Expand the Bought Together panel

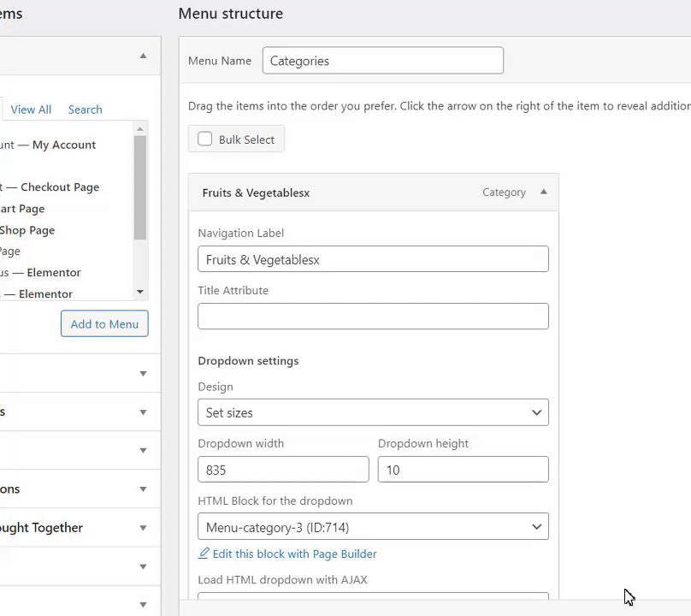[x=143, y=528]
